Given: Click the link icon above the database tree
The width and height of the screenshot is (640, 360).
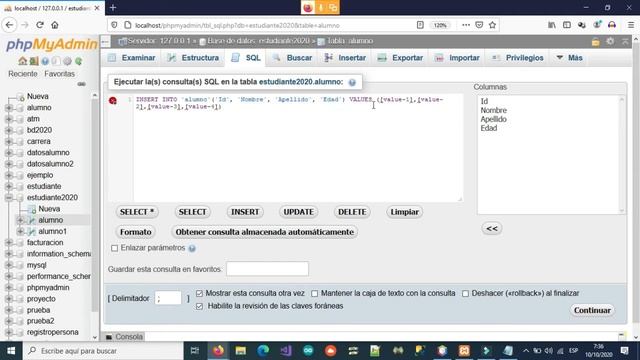Looking at the screenshot, I should (81, 84).
